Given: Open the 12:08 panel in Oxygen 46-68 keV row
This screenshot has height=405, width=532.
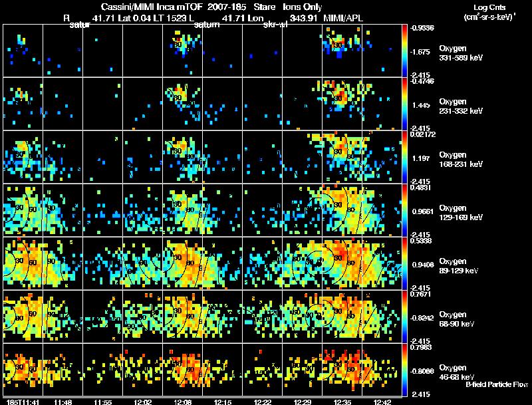Looking at the screenshot, I should coord(183,370).
